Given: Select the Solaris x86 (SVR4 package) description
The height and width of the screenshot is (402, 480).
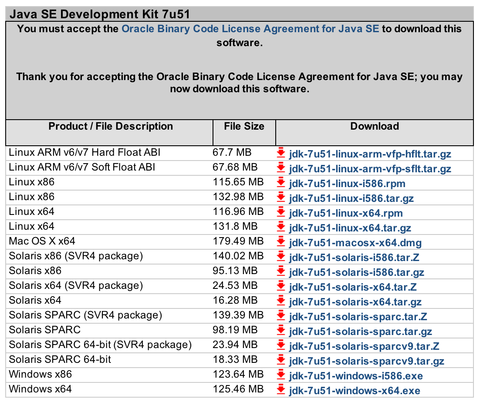Looking at the screenshot, I should [76, 256].
